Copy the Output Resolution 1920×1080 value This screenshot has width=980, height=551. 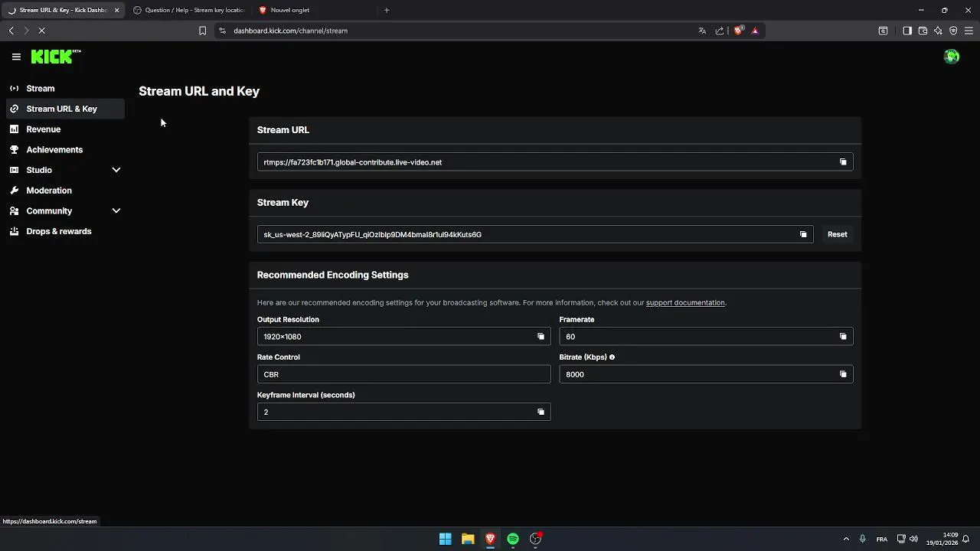[x=541, y=337]
